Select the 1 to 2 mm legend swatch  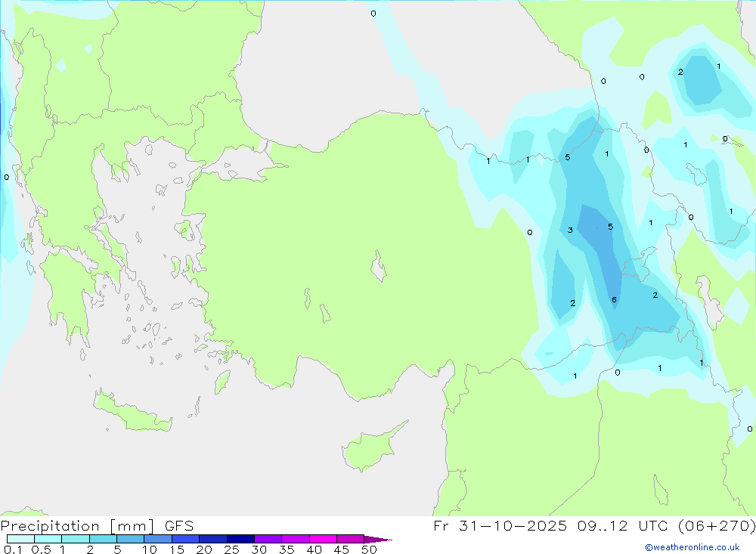(75, 539)
